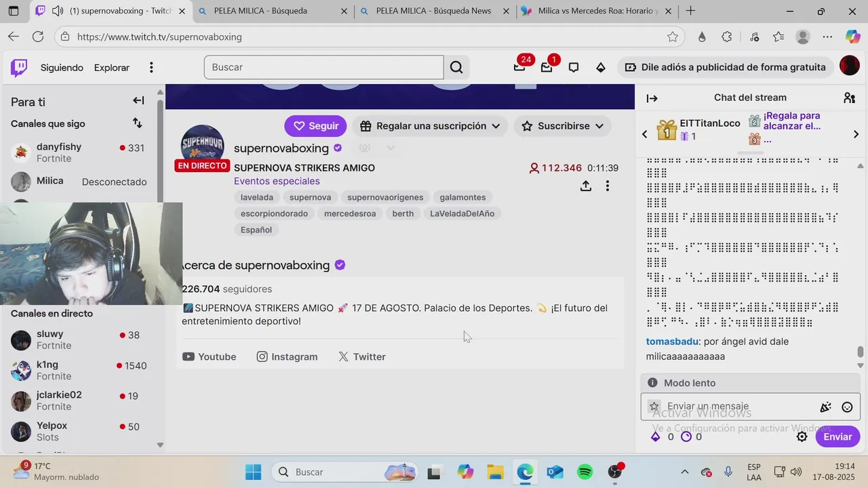The image size is (868, 488).
Task: Open chat settings gear icon
Action: [802, 436]
